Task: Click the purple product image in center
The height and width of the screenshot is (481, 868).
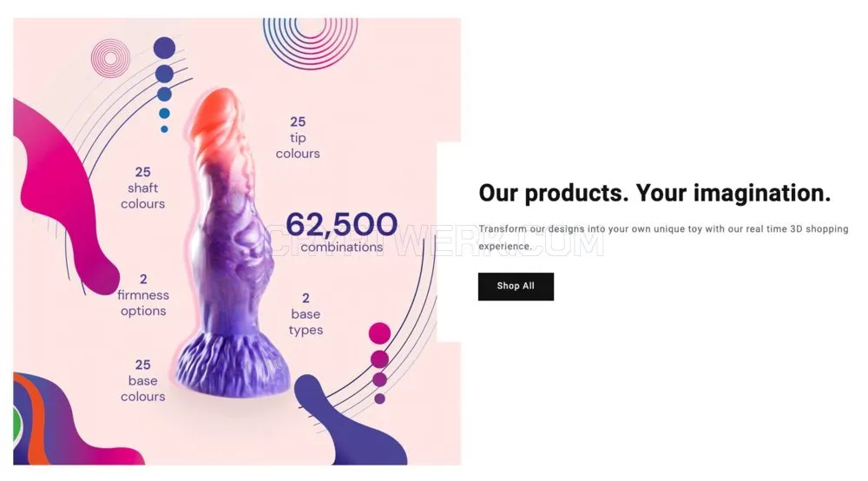Action: click(233, 244)
